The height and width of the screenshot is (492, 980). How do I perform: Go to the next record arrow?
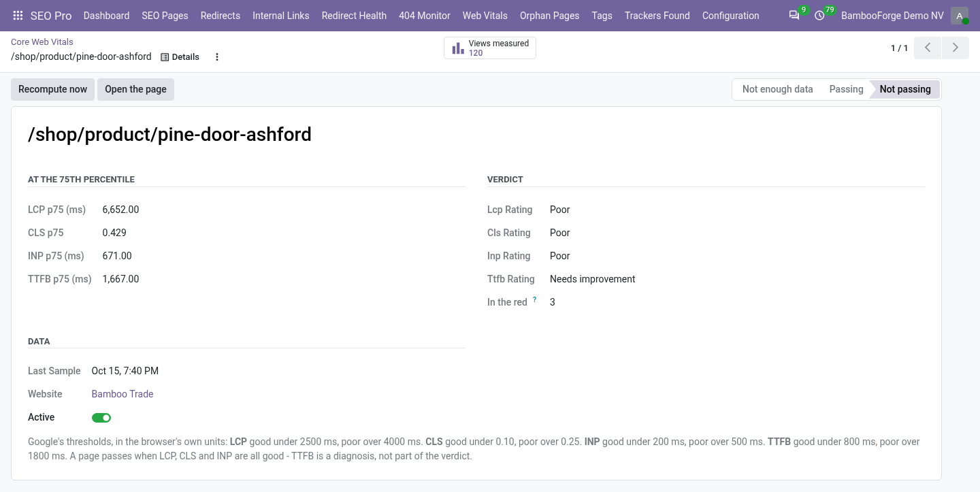coord(955,48)
